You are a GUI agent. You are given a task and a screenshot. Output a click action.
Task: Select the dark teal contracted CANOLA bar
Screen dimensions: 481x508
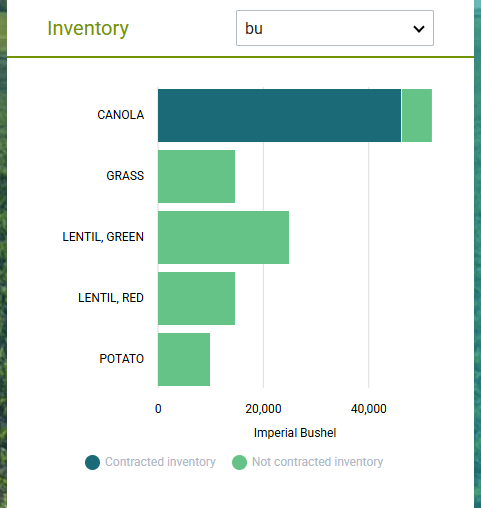click(x=279, y=115)
